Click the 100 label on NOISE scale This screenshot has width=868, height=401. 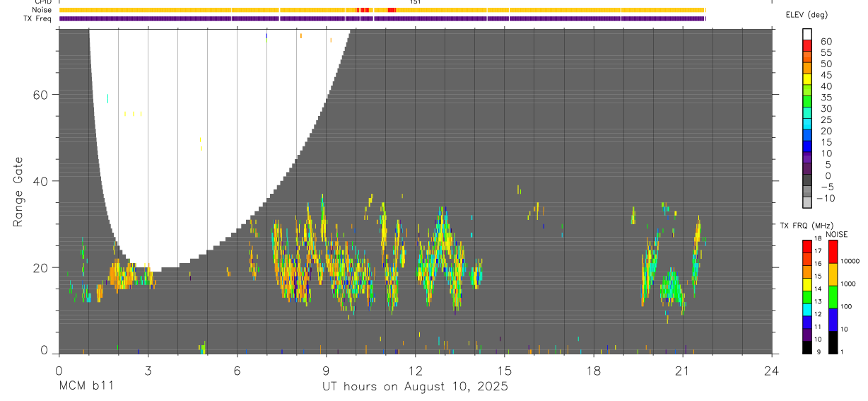[847, 306]
